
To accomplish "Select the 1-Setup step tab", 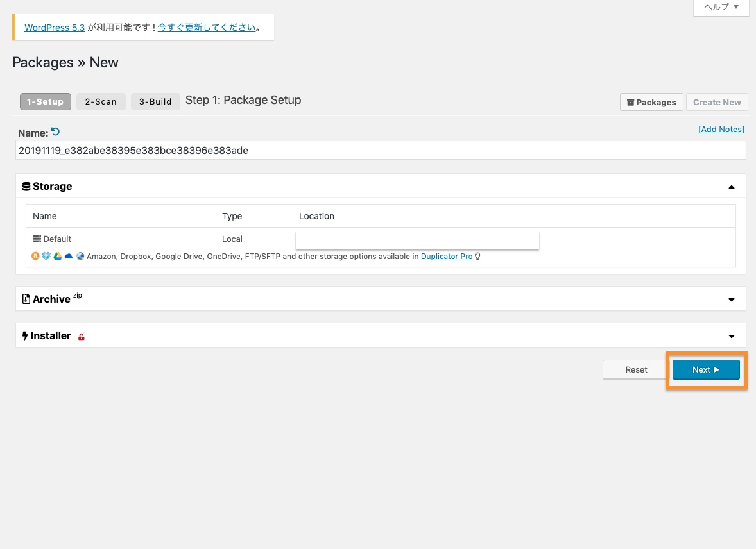I will (45, 101).
